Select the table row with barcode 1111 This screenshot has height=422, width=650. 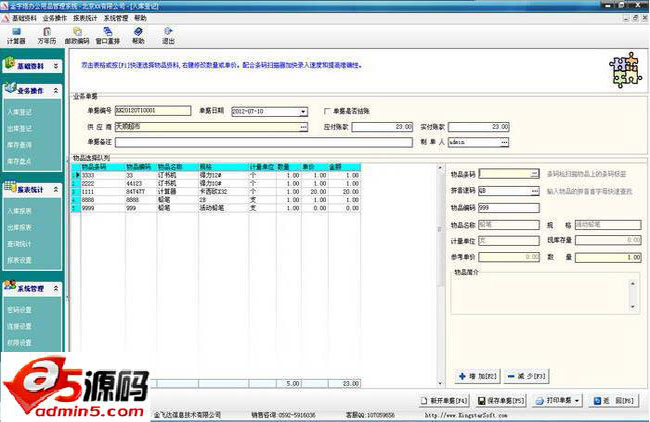216,192
